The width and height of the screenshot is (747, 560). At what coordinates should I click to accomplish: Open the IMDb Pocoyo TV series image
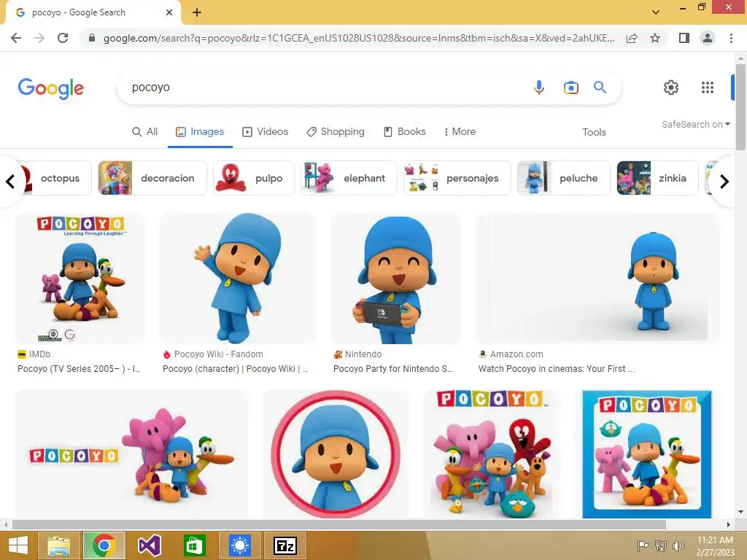[80, 279]
